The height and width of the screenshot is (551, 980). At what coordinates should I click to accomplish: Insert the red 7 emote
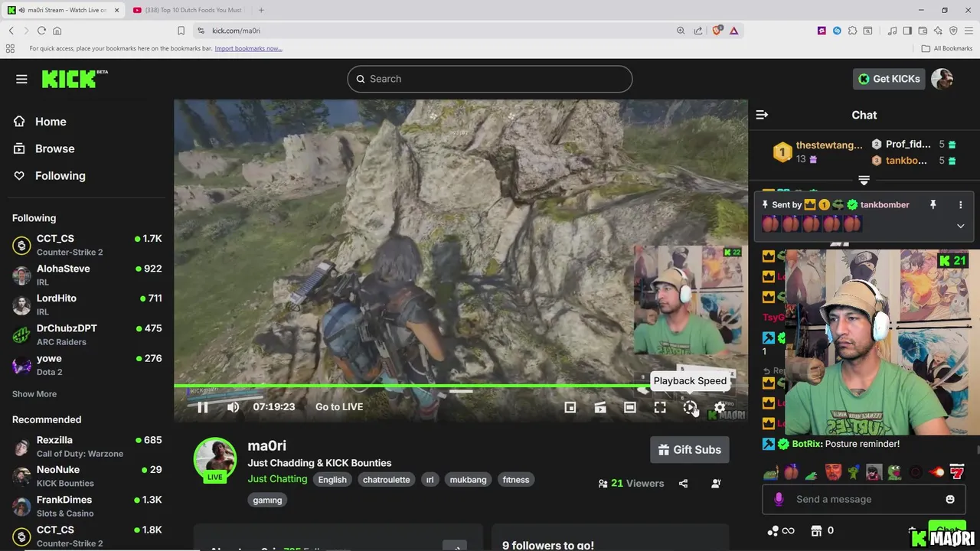[957, 472]
